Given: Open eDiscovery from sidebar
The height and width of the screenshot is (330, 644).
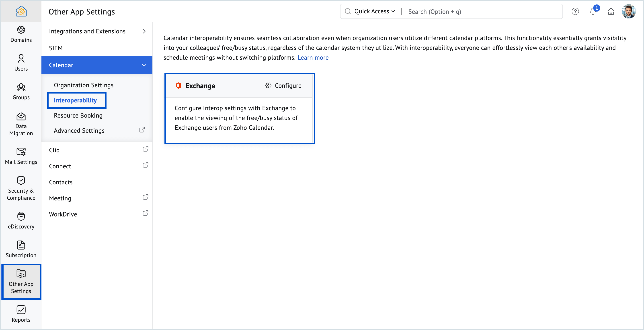Looking at the screenshot, I should (21, 220).
